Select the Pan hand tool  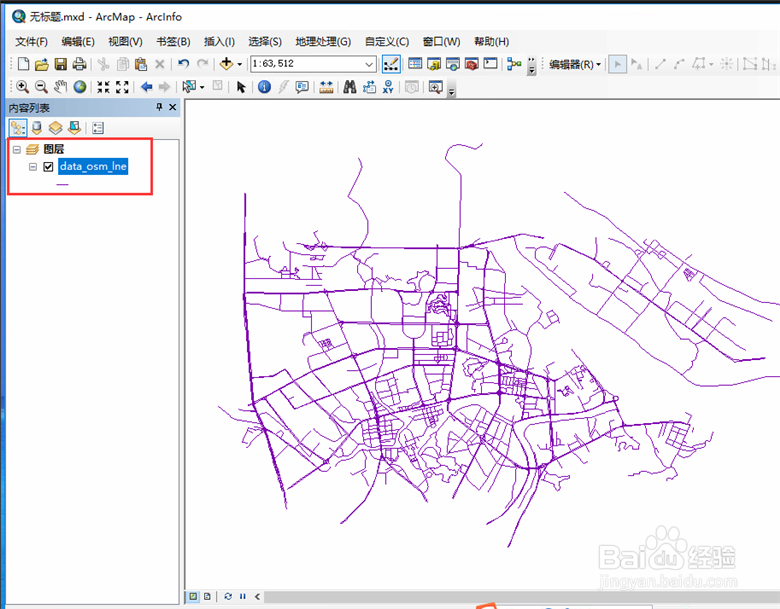[60, 87]
